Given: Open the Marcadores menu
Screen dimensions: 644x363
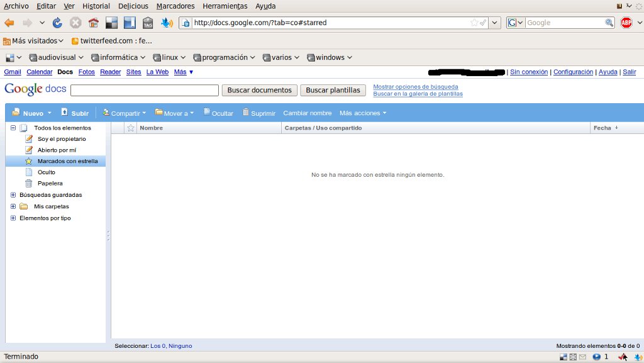Looking at the screenshot, I should point(175,6).
